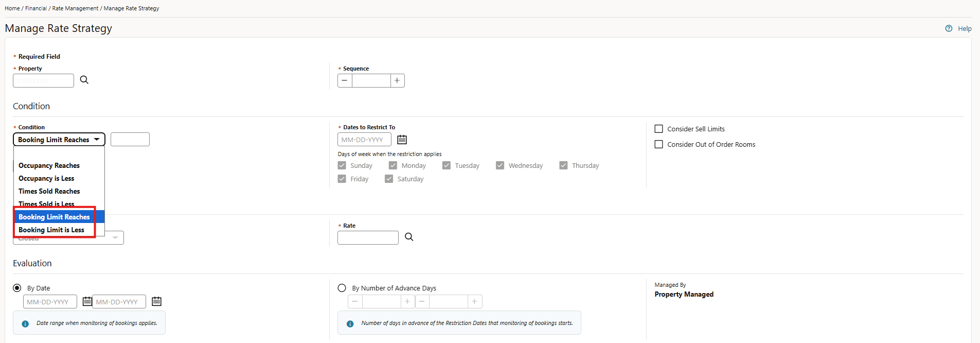Toggle the Tuesday checkbox
Screen dimensions: 980x343
[447, 165]
